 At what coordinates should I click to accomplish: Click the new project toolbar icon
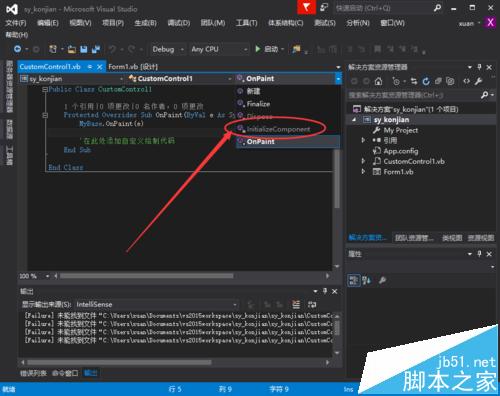pyautogui.click(x=53, y=49)
